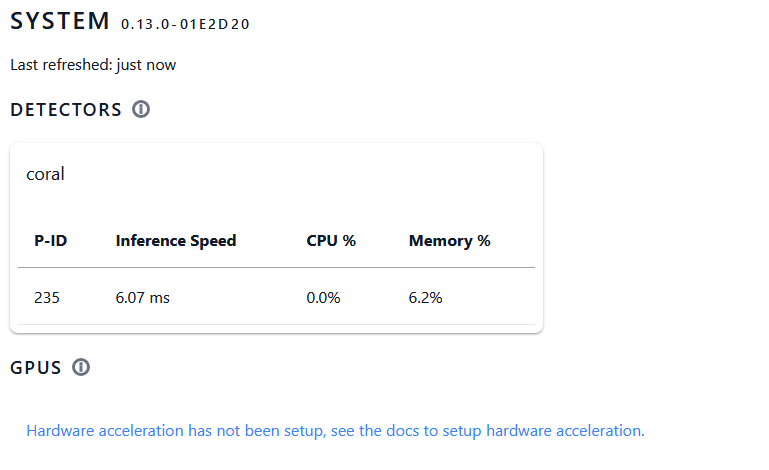The width and height of the screenshot is (769, 470).
Task: Click the SYSTEM page heading
Action: [60, 21]
